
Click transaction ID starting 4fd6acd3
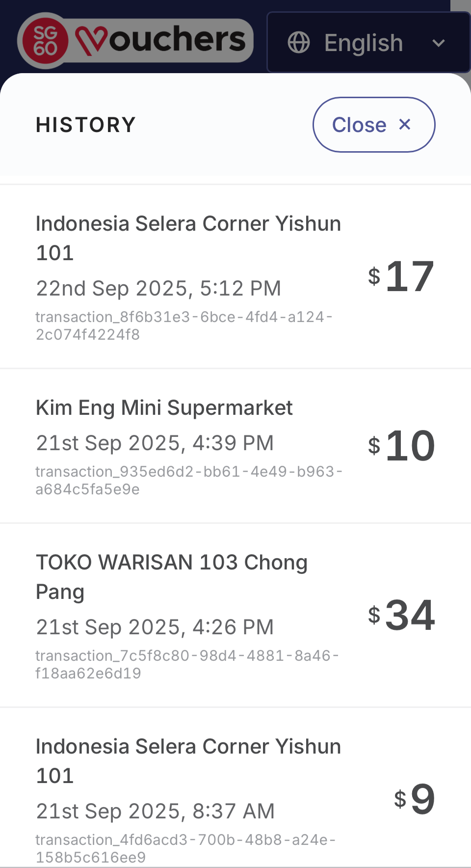(185, 848)
